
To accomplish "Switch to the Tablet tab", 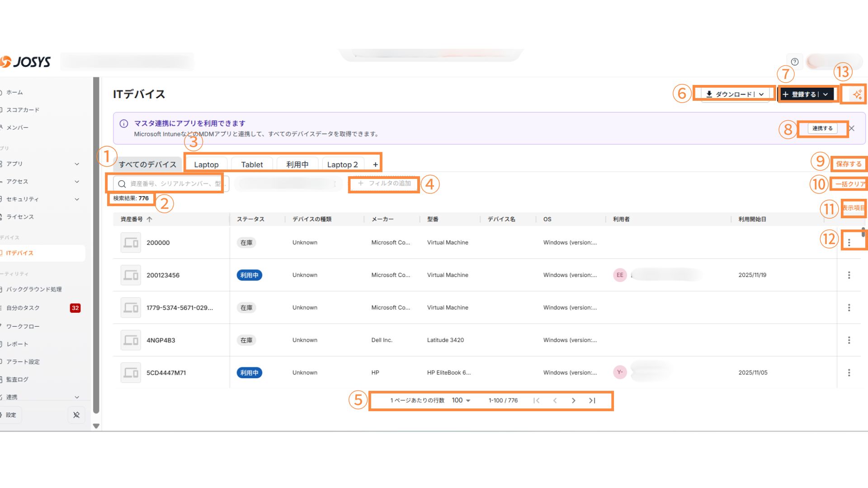I will [x=252, y=164].
